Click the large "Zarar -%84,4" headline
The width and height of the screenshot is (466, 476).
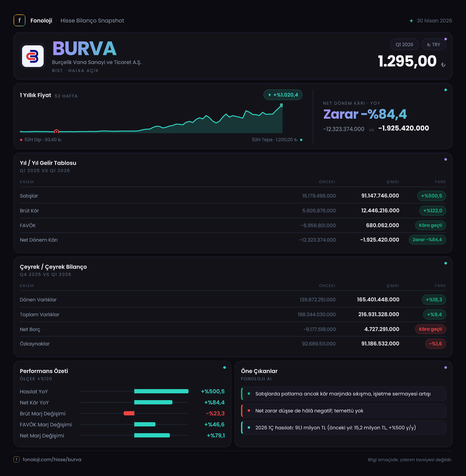365,114
